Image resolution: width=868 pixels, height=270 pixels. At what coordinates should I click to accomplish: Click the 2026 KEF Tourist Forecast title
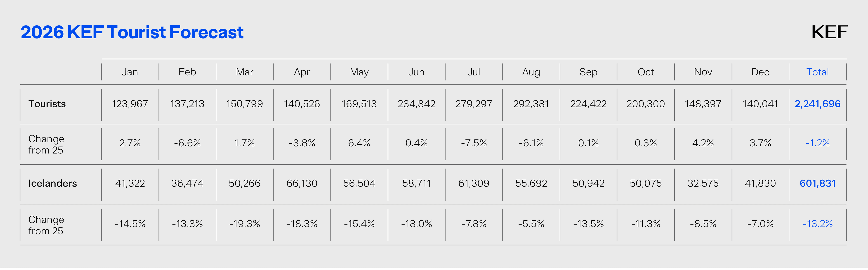(x=132, y=32)
